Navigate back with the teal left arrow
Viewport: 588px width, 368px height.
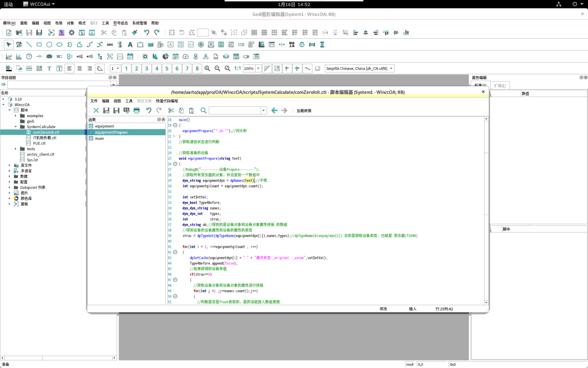(274, 110)
